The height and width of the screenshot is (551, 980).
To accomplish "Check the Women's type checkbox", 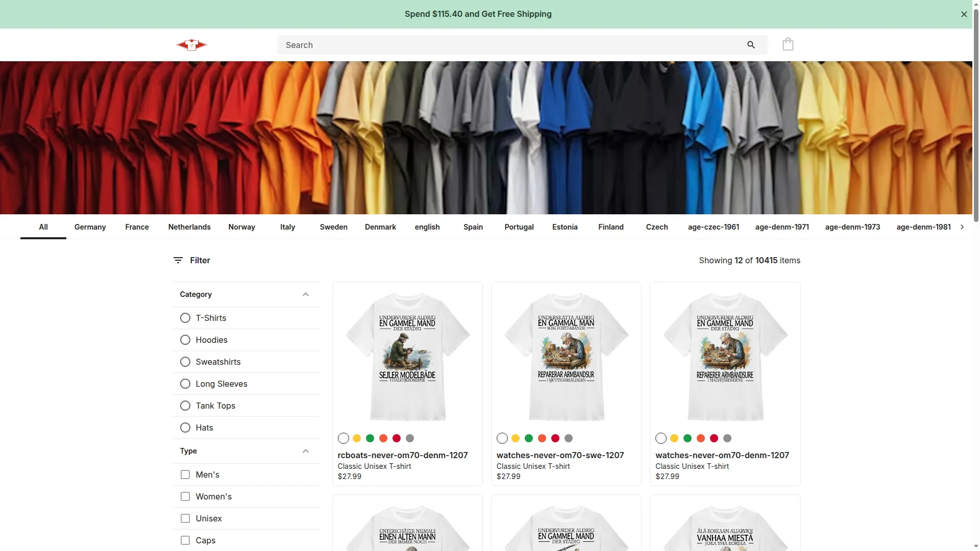I will point(185,497).
